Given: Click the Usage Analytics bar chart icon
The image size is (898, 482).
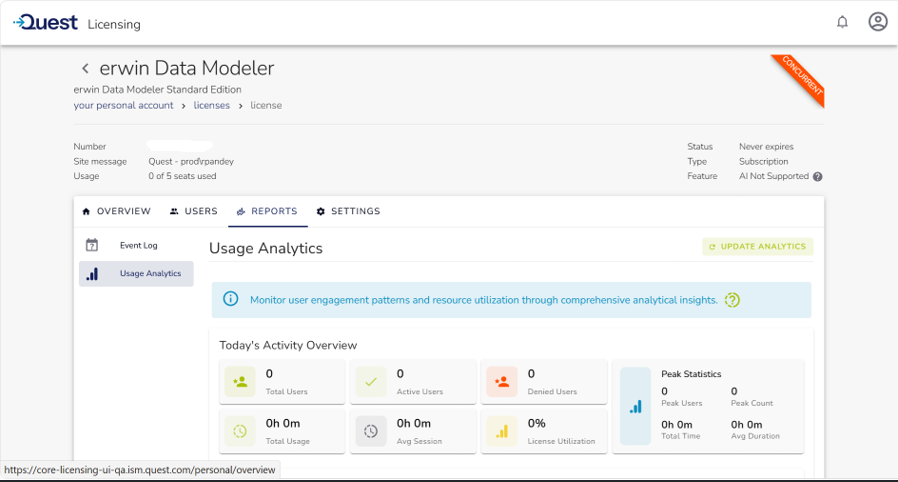Looking at the screenshot, I should coord(92,274).
